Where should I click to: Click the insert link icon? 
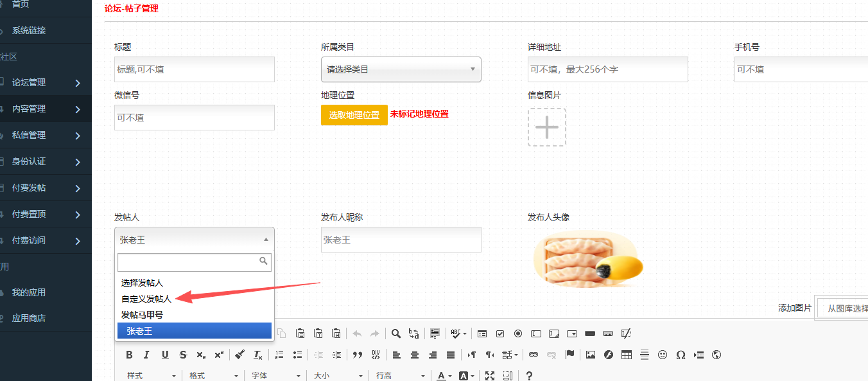point(533,355)
